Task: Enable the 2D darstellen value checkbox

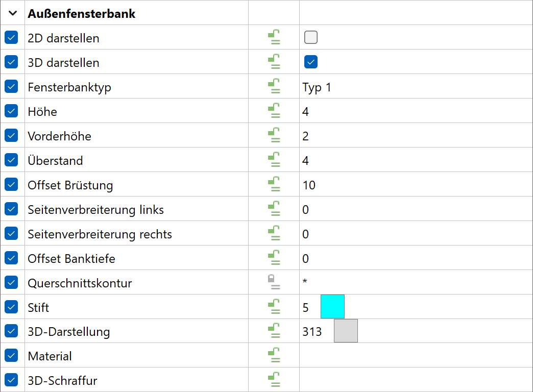Action: 311,37
